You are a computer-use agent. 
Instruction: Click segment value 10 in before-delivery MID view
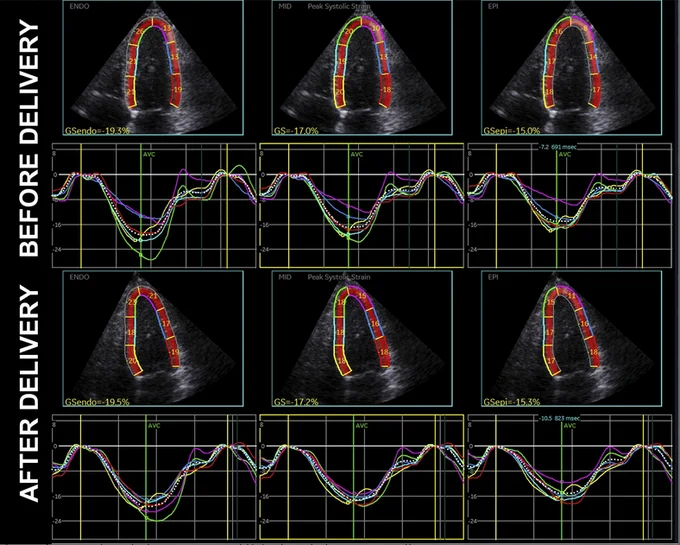pyautogui.click(x=376, y=29)
